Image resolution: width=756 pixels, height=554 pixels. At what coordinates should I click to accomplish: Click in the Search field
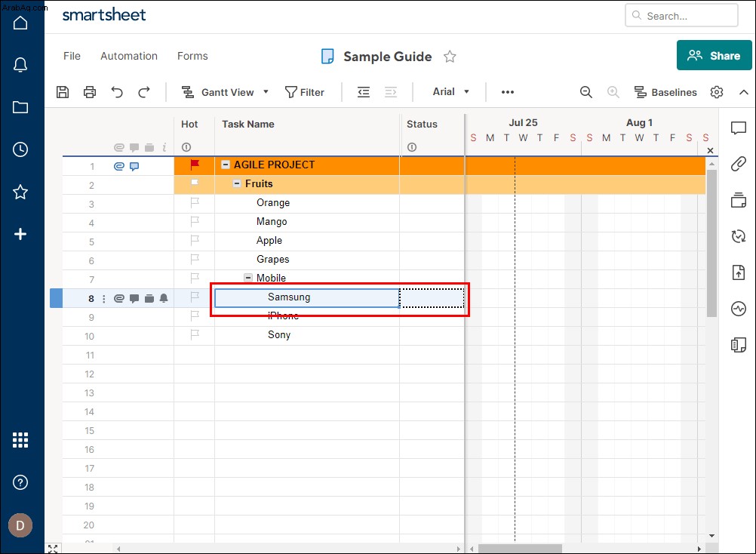(x=681, y=16)
